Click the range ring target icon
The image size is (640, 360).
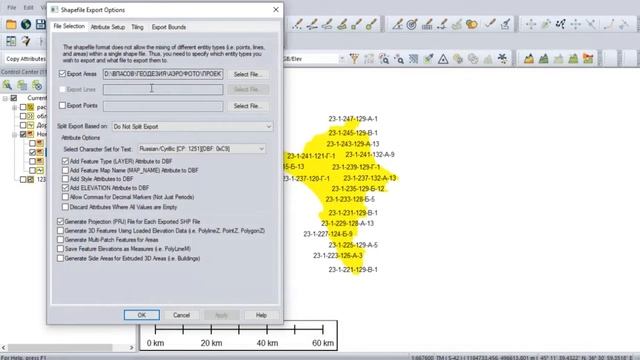point(412,24)
